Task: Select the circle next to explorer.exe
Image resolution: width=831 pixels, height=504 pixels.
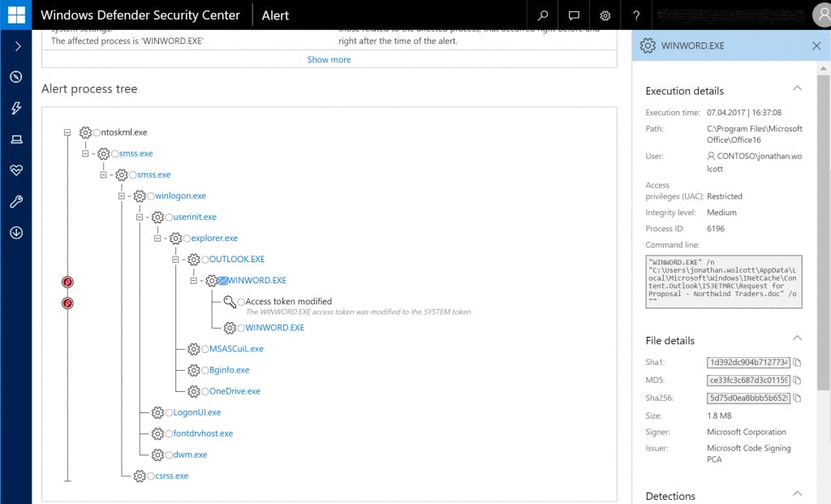Action: (187, 239)
